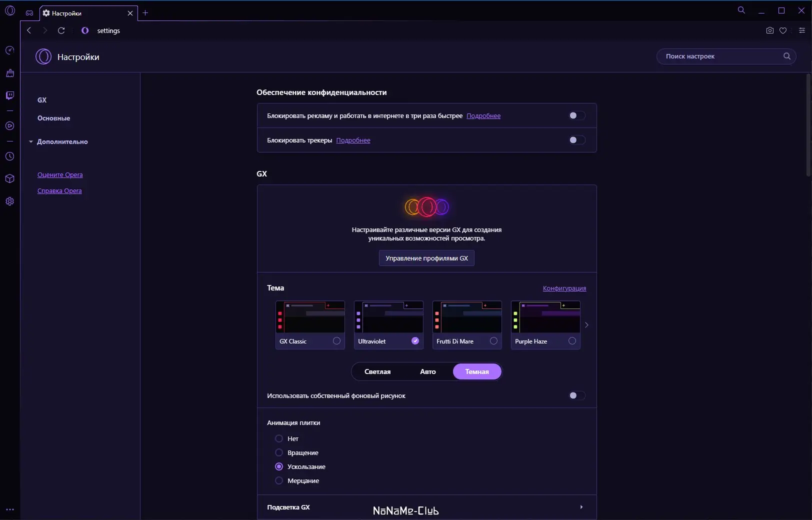Switch theme mode to Авто
Screen dimensions: 812x520
point(428,371)
